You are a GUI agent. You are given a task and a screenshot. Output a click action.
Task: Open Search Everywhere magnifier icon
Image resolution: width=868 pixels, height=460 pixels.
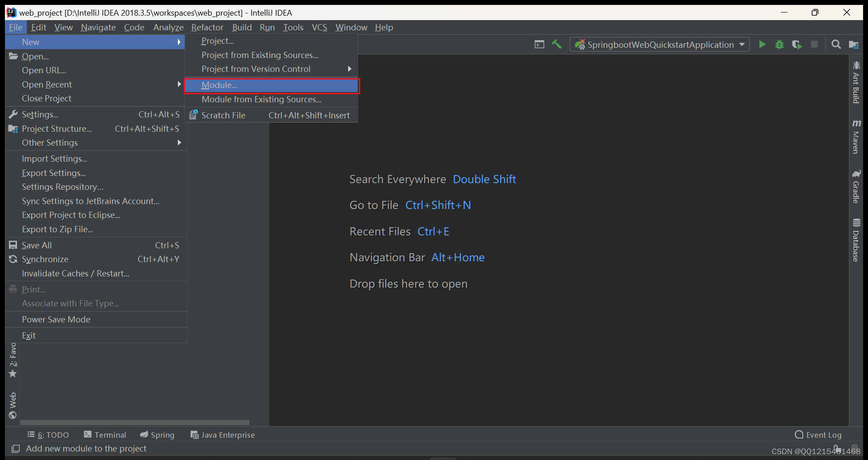point(836,44)
